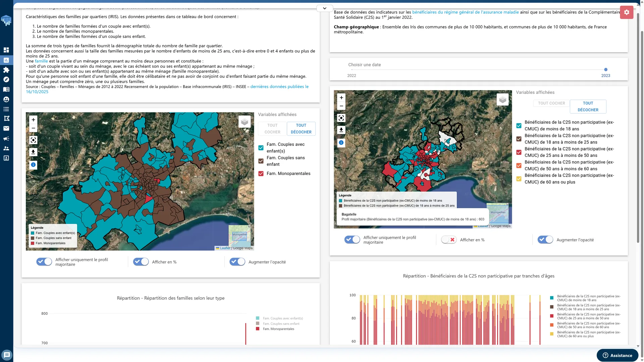
Task: Open the users group icon in sidebar
Action: tap(6, 148)
